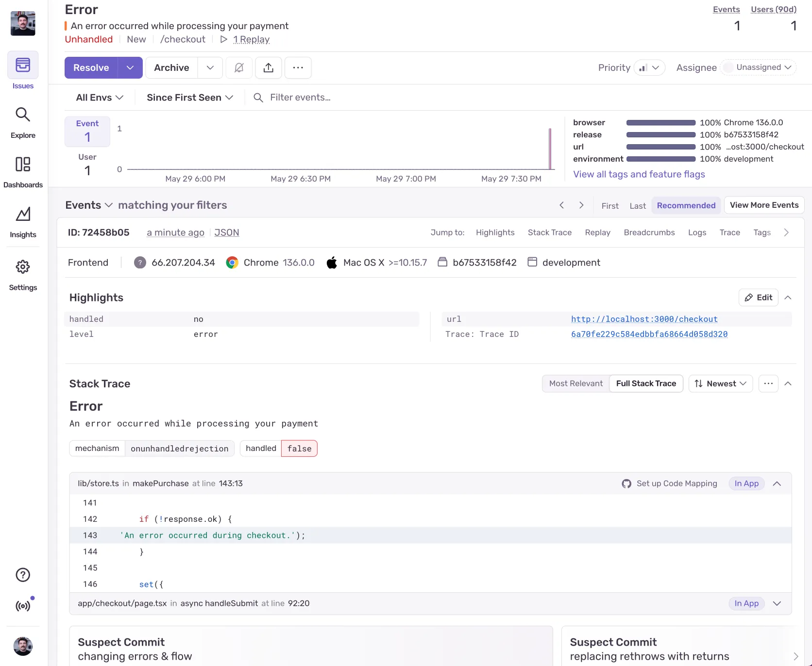This screenshot has width=812, height=666.
Task: Select the Recommended event option
Action: point(686,205)
